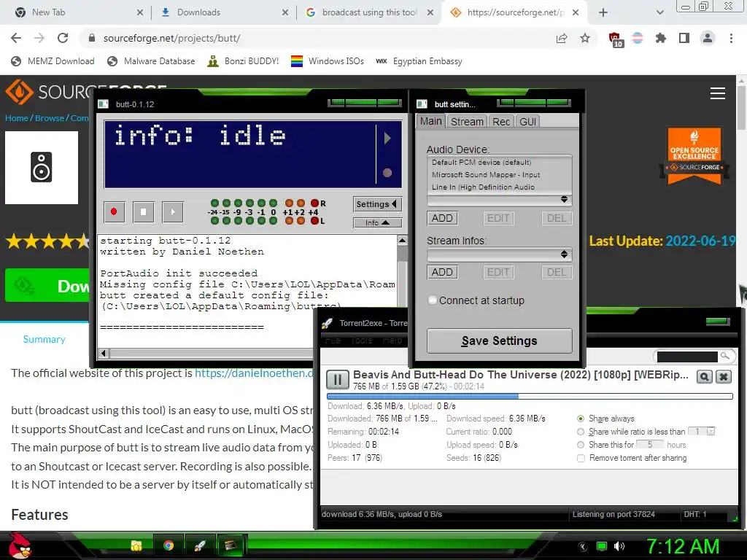Click the address bar URL
The width and height of the screenshot is (747, 560).
[x=171, y=38]
